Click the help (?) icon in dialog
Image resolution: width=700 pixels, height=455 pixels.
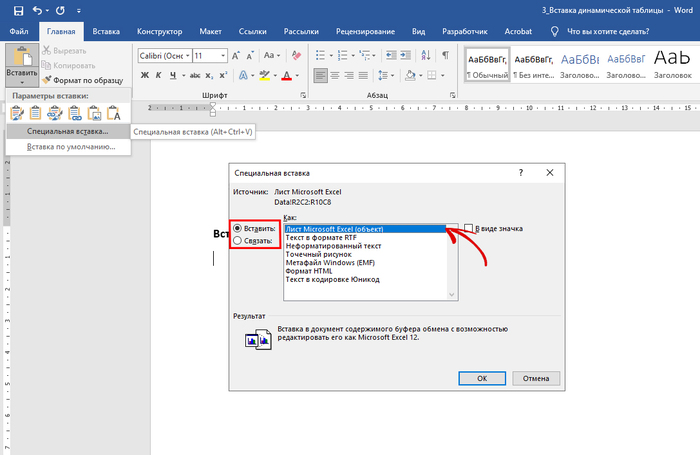coord(521,173)
